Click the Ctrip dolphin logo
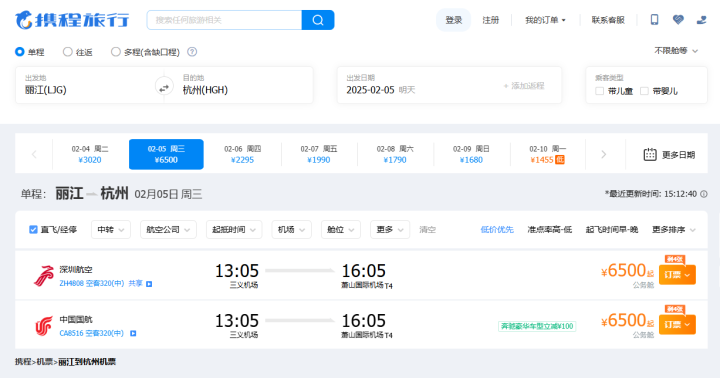720x378 pixels. (72, 20)
